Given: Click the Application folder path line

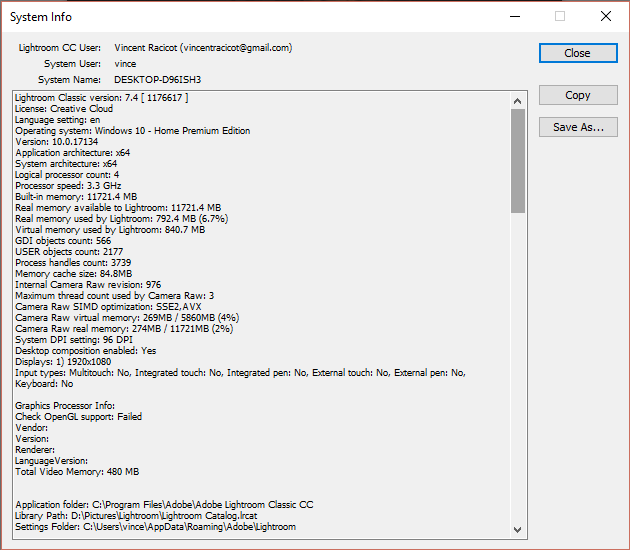Looking at the screenshot, I should (164, 505).
